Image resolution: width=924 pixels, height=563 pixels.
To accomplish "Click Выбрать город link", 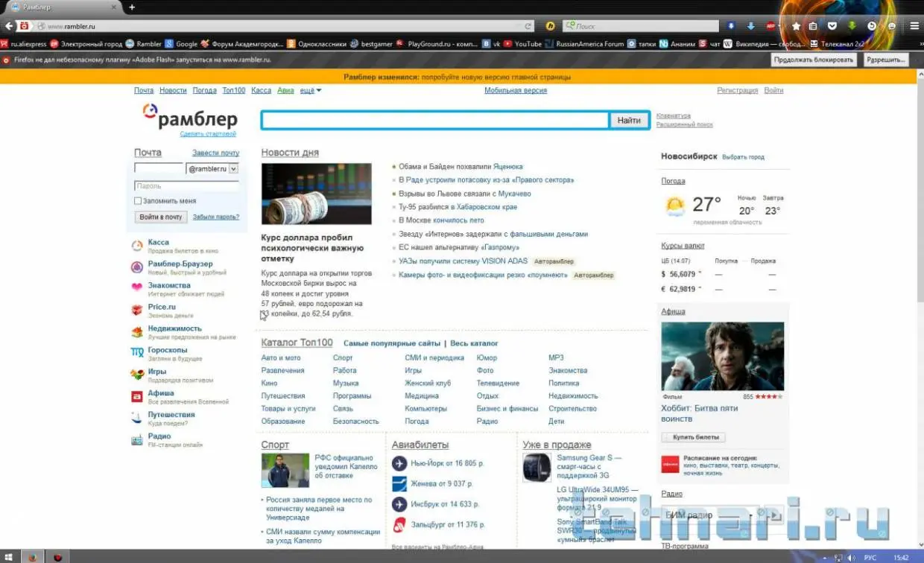I will [744, 157].
